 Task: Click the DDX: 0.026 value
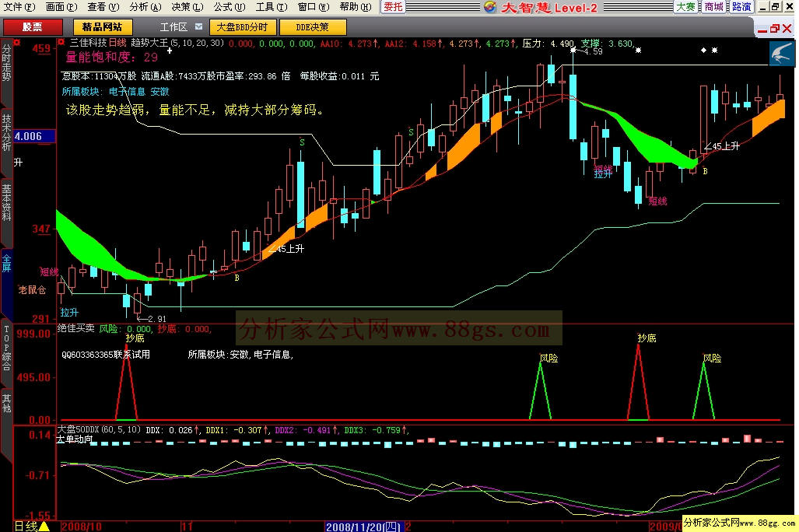click(171, 430)
